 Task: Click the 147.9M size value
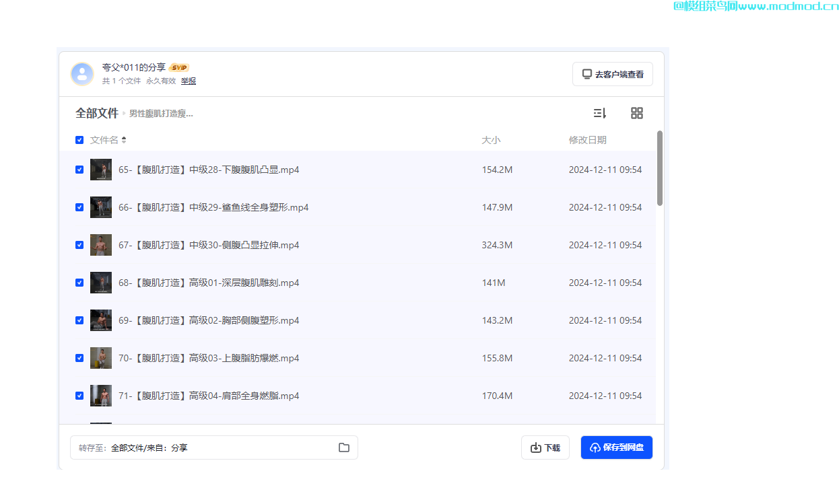497,207
